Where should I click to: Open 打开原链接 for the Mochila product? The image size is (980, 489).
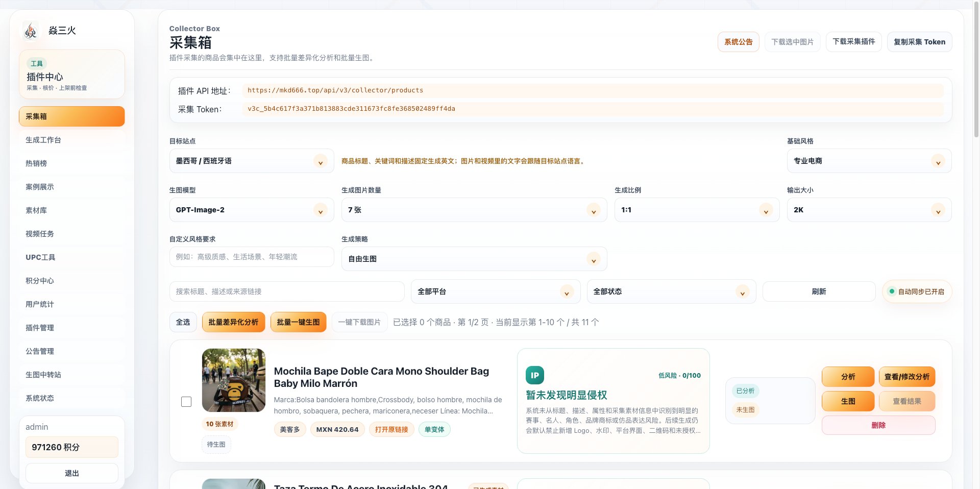[x=391, y=429]
